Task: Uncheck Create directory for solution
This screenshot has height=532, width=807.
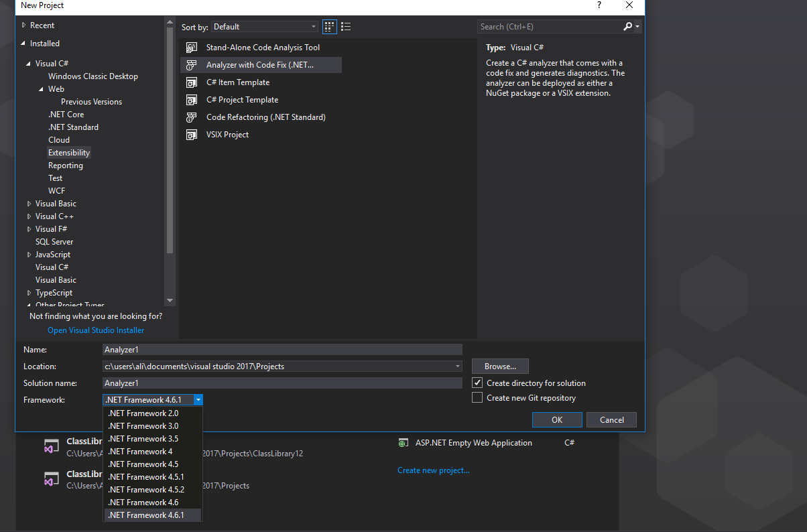Action: 477,382
